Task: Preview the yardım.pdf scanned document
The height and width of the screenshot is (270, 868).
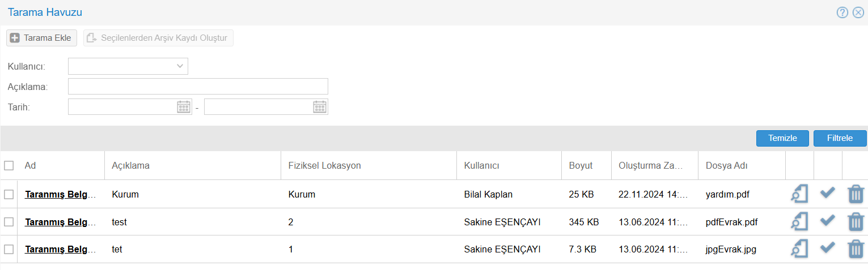Action: (799, 194)
